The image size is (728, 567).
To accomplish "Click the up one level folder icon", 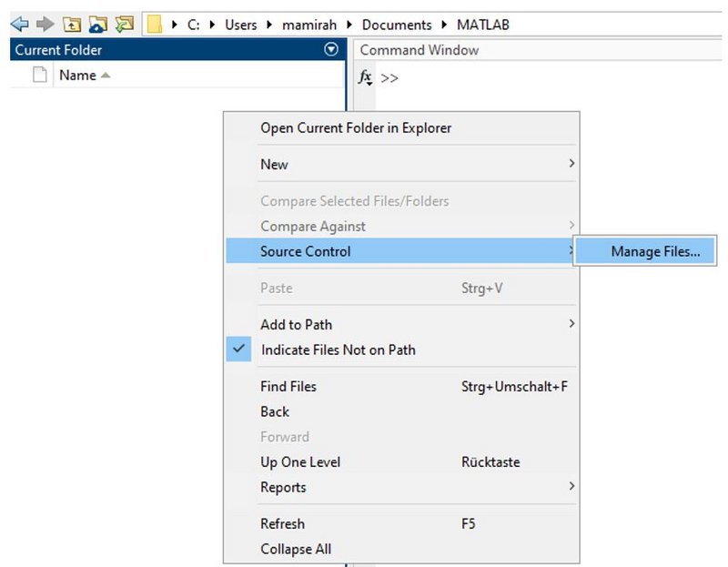I will pyautogui.click(x=72, y=25).
